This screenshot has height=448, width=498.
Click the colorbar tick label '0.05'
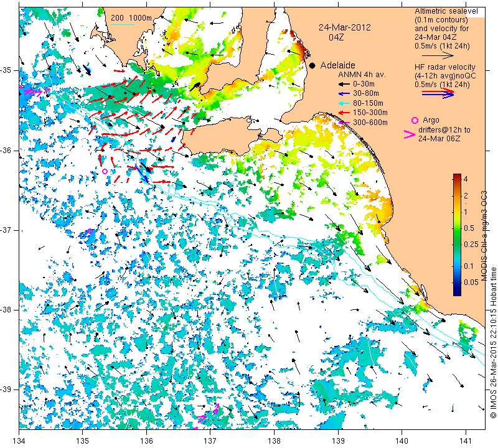point(471,282)
